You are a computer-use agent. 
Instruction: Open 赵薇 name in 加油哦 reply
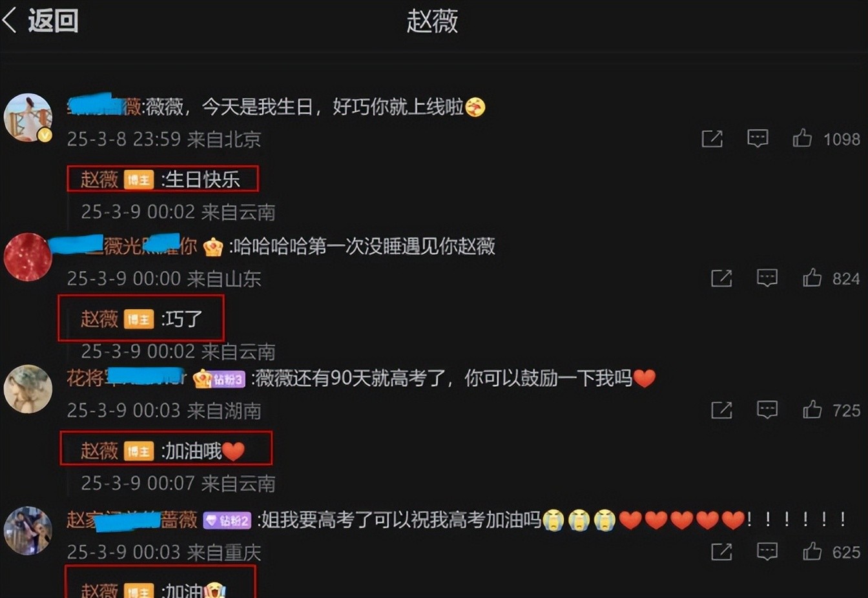(x=99, y=451)
